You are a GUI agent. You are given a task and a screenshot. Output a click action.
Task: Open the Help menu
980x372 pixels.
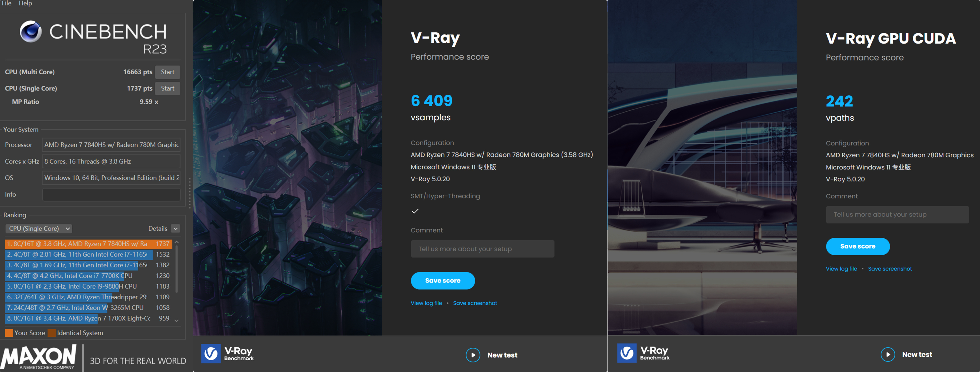point(25,3)
